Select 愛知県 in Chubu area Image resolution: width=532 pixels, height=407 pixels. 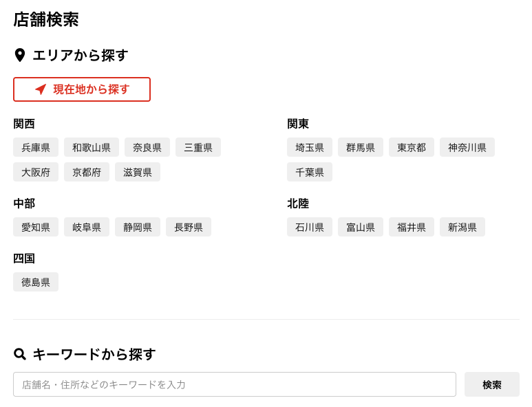36,227
